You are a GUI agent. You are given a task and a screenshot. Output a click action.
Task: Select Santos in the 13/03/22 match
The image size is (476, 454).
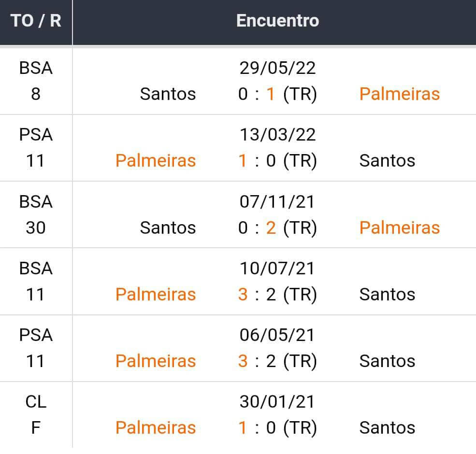[387, 160]
